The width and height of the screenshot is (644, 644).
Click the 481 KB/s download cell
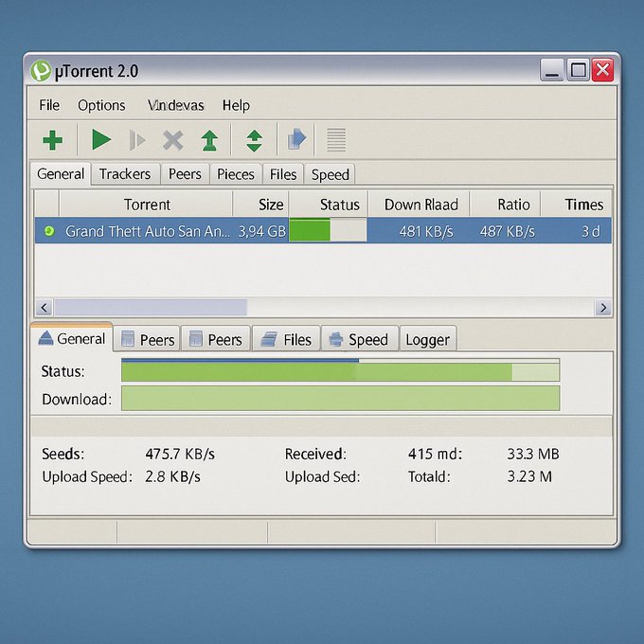[426, 232]
